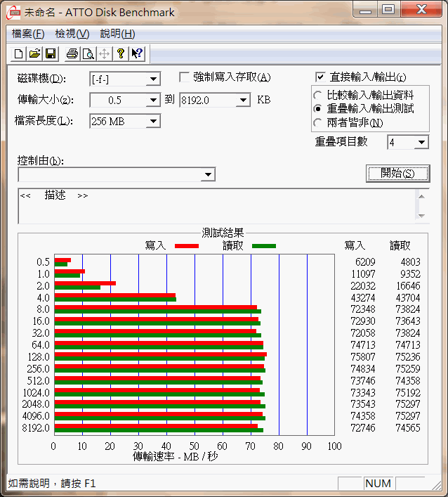Click the 傳輸速率 - MB / 秒 axis label
The height and width of the screenshot is (497, 448).
coord(176,456)
